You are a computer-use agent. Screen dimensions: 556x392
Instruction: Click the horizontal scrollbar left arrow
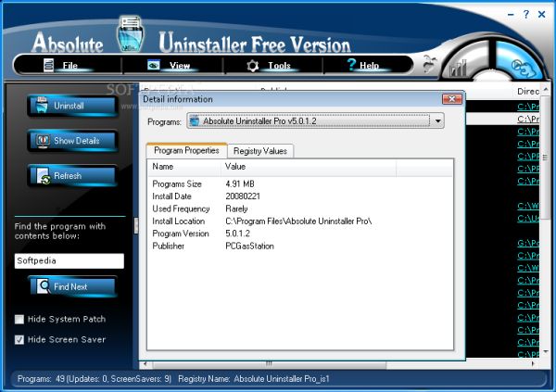(x=145, y=364)
